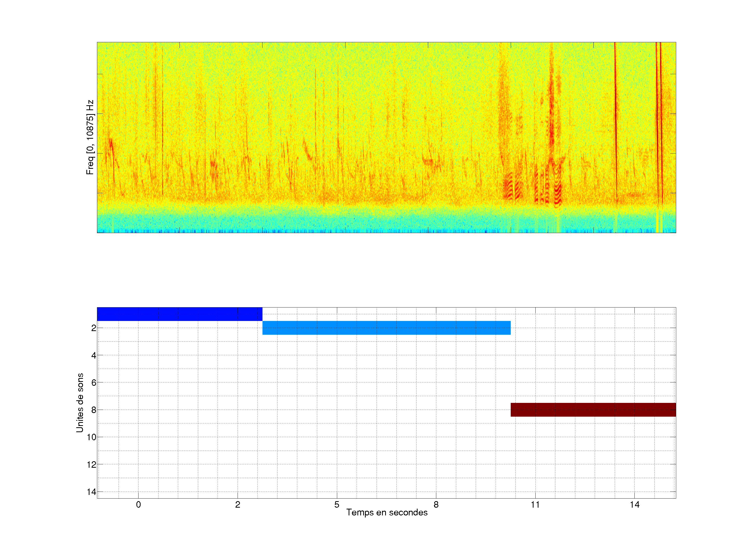Click the bottom y-axis tick label 14
Image resolution: width=747 pixels, height=560 pixels.
(92, 492)
